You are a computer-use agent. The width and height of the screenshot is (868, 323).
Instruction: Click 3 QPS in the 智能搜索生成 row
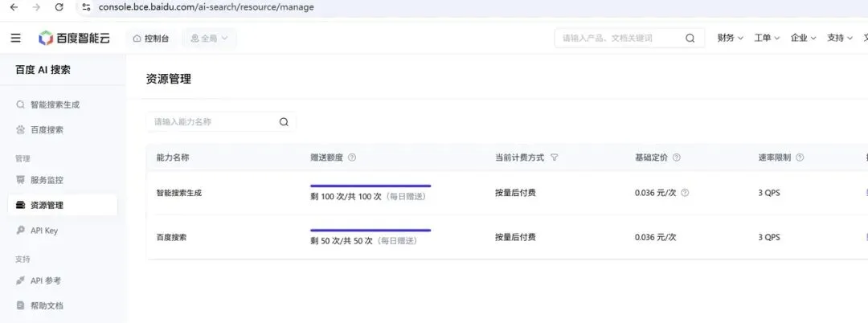pyautogui.click(x=769, y=193)
